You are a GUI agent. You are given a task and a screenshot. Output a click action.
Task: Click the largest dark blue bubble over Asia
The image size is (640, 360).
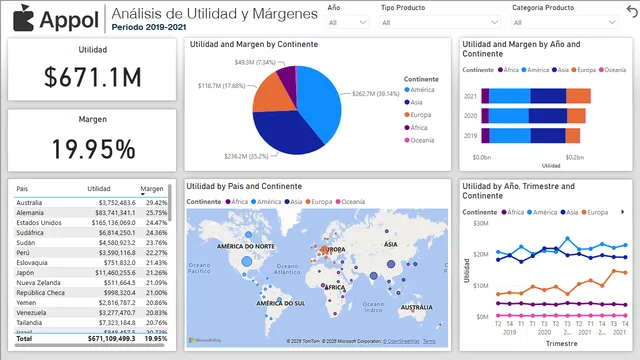[x=391, y=264]
